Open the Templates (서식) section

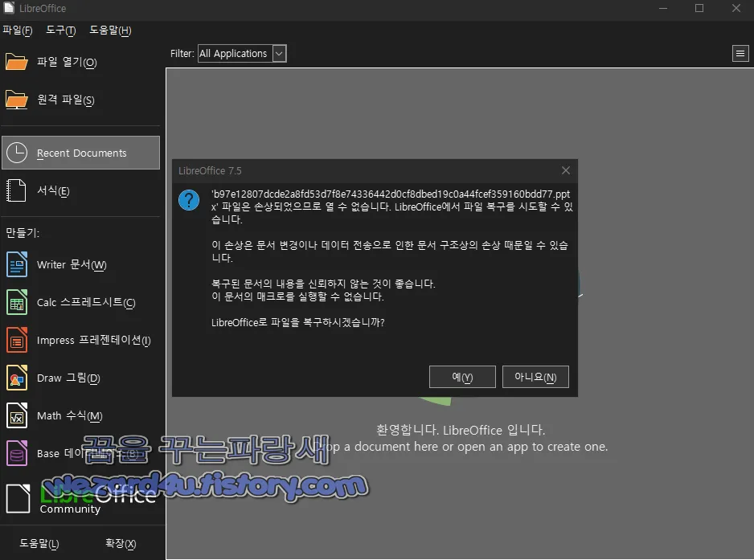click(x=51, y=190)
